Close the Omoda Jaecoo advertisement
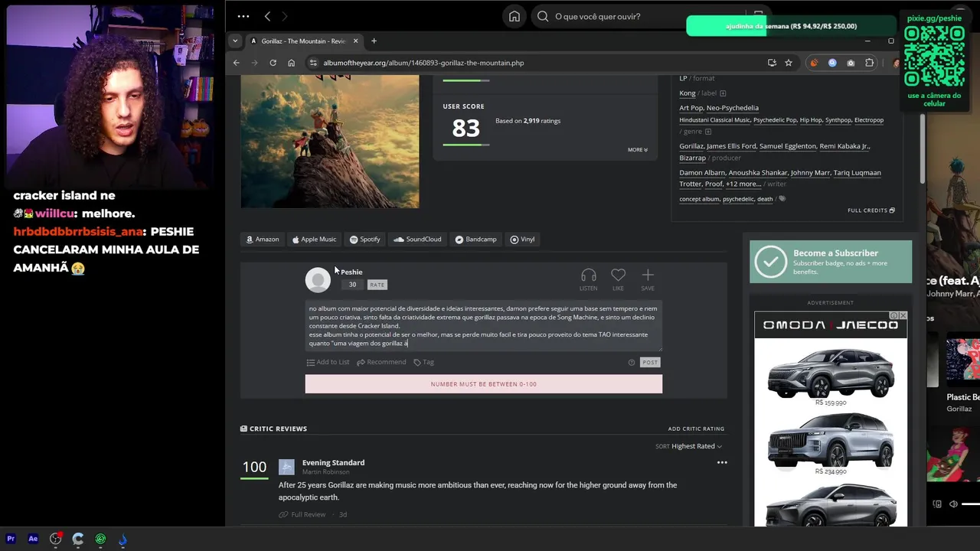The width and height of the screenshot is (980, 551). (x=903, y=315)
